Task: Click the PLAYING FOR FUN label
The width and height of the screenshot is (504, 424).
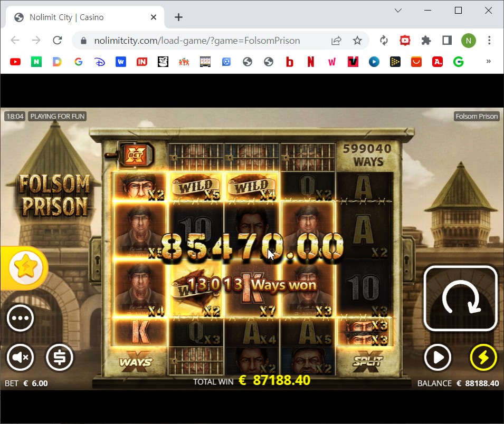Action: coord(58,116)
